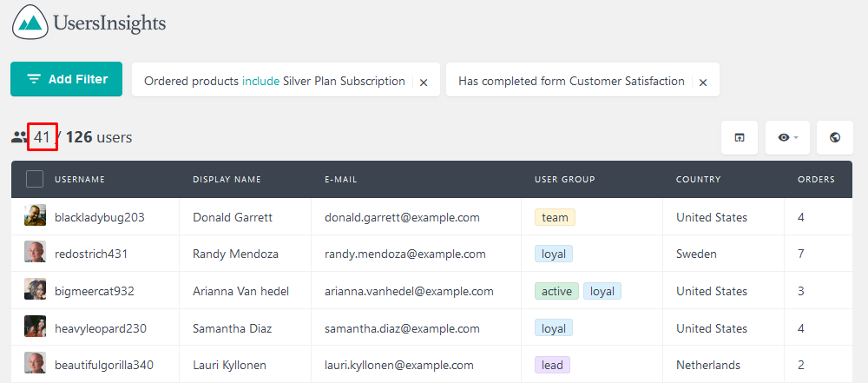Open blackladybug203 avatar thumbnail
This screenshot has height=383, width=868.
(35, 215)
